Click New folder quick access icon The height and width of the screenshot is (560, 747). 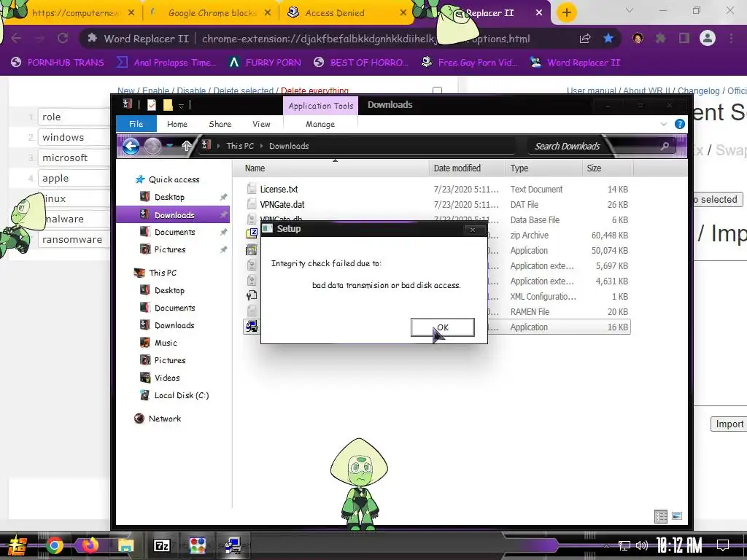coord(168,105)
